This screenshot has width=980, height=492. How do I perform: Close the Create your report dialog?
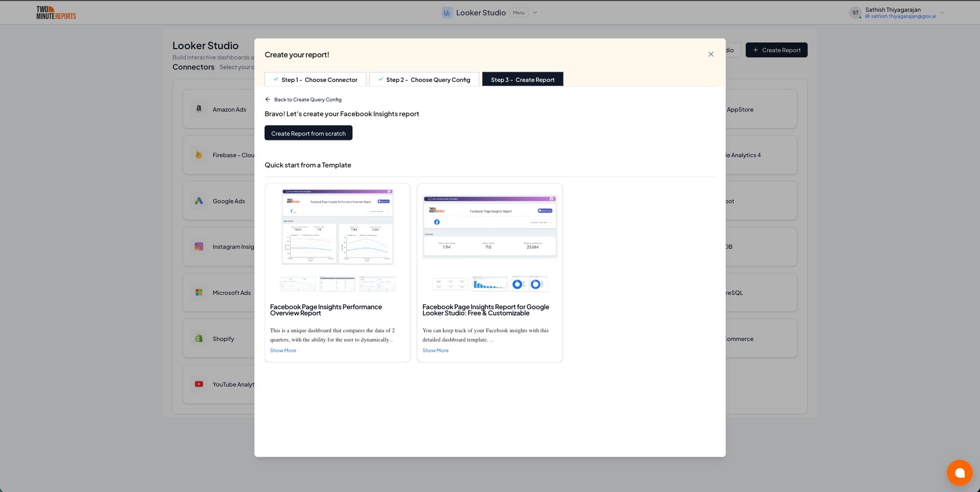(x=710, y=54)
